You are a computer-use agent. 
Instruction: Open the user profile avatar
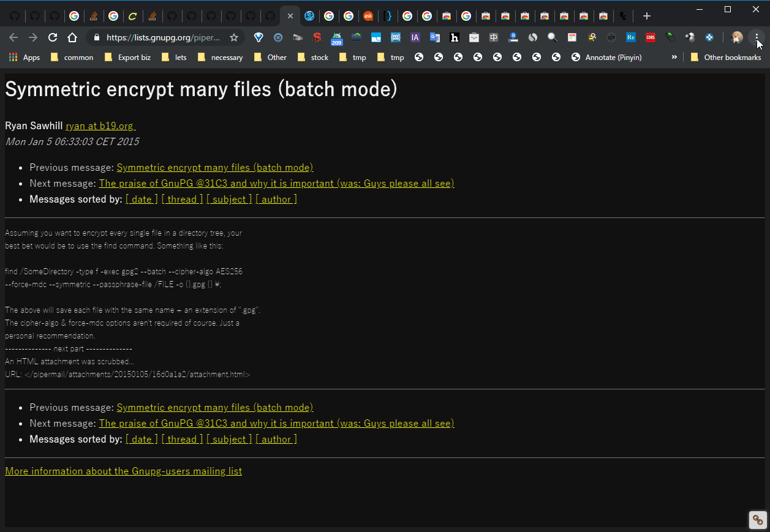pyautogui.click(x=737, y=37)
